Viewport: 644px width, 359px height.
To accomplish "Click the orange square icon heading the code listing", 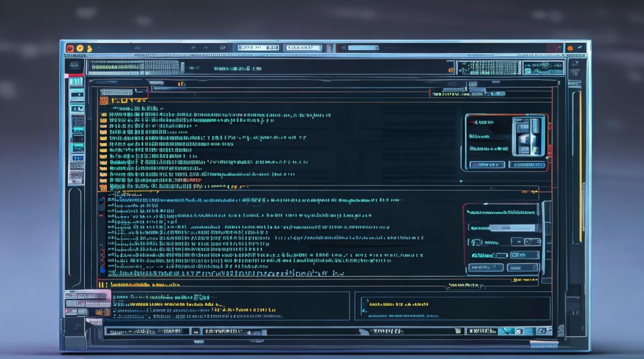I will 103,101.
